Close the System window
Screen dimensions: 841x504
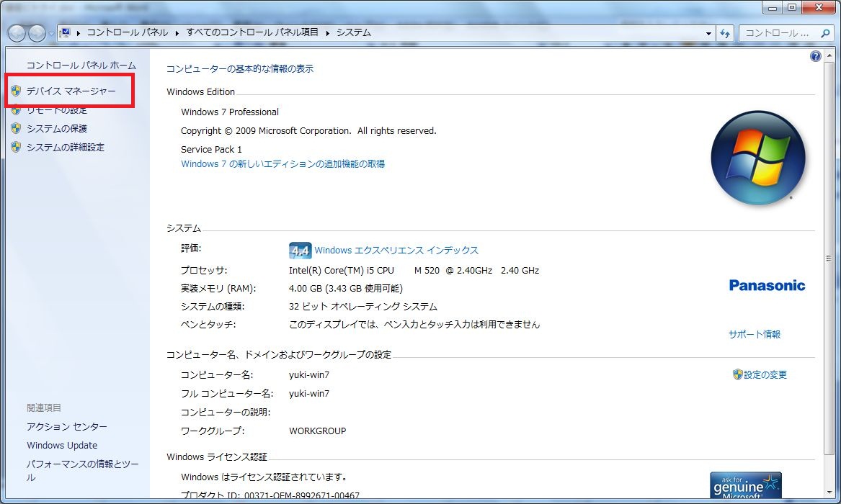tap(819, 7)
